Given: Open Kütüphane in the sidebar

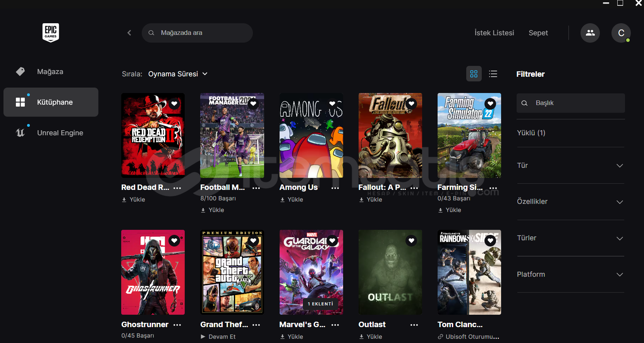Looking at the screenshot, I should coord(51,102).
